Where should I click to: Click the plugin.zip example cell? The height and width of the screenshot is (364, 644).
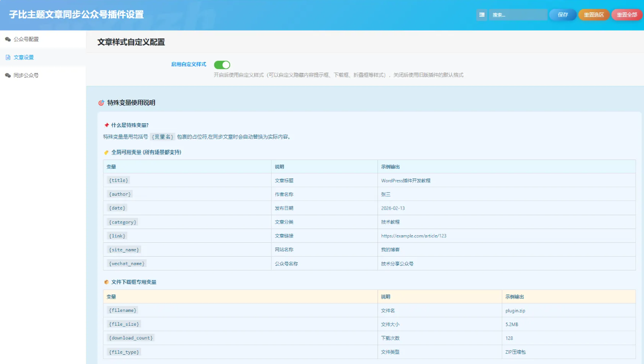(x=569, y=310)
